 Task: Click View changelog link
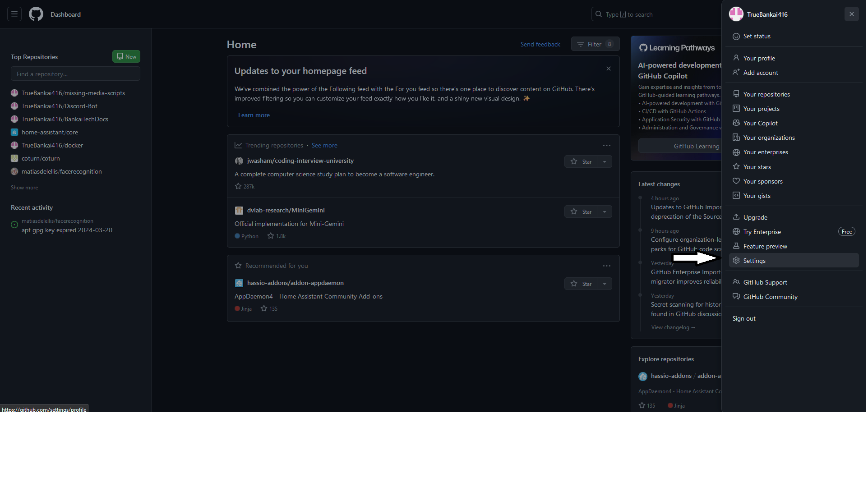pyautogui.click(x=673, y=327)
